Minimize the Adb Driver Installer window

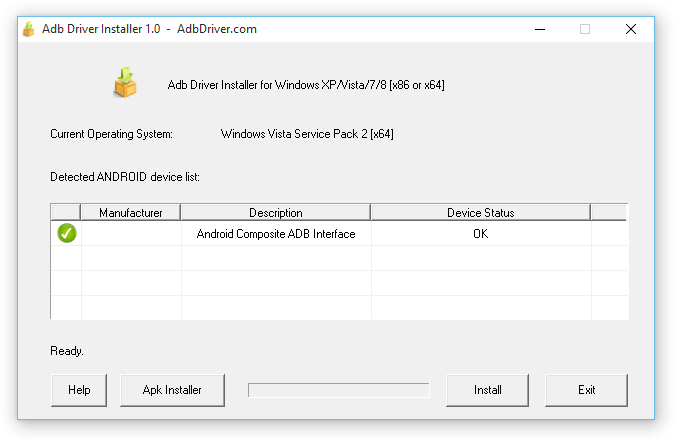(x=539, y=29)
